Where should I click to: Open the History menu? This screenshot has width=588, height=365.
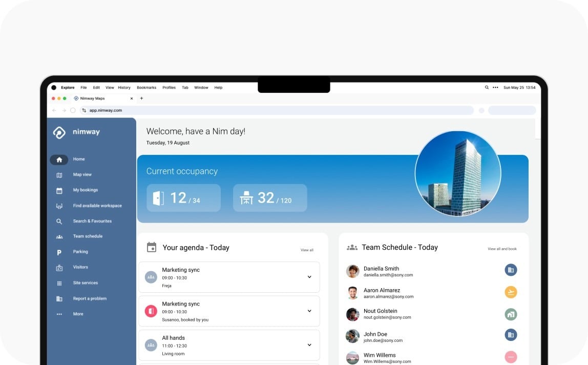coord(124,88)
